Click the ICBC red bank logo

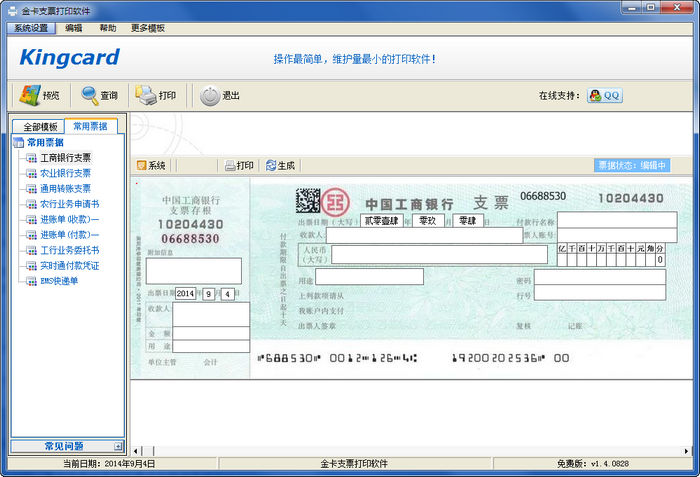(335, 202)
